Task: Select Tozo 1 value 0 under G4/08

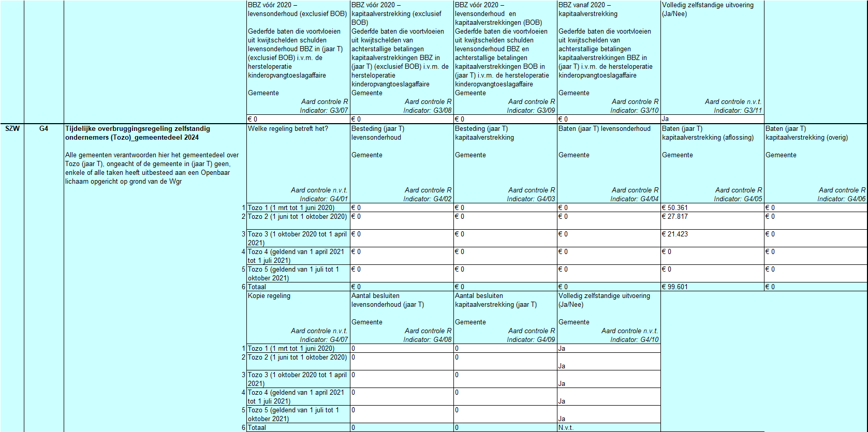Action: click(402, 348)
